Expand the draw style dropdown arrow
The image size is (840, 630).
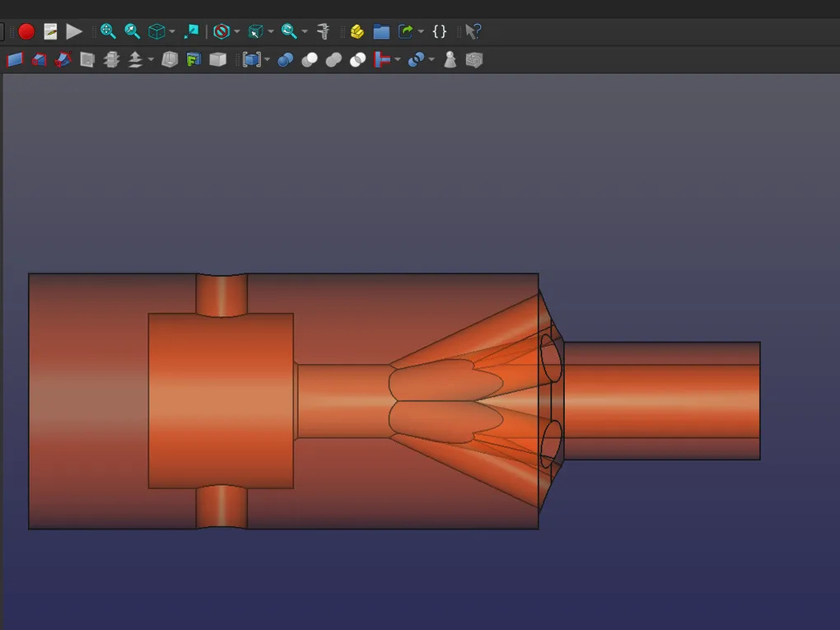237,32
